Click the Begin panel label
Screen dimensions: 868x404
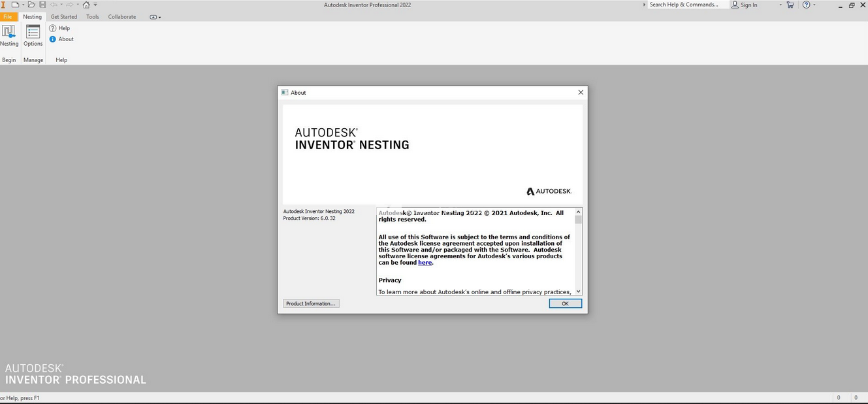tap(9, 60)
